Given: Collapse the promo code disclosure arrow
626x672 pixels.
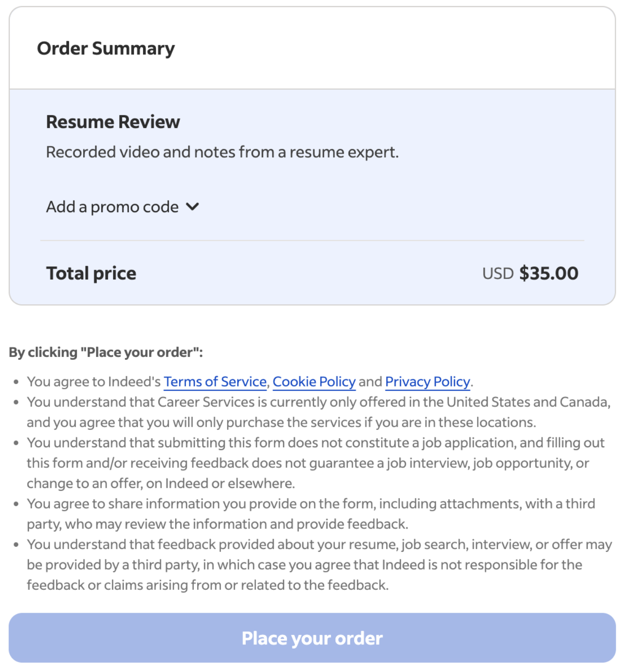Looking at the screenshot, I should (192, 206).
